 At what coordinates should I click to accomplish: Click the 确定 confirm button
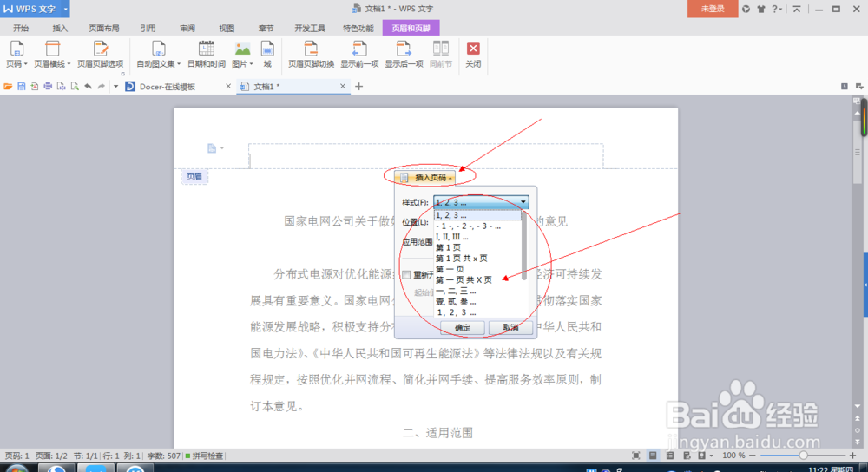(x=463, y=328)
